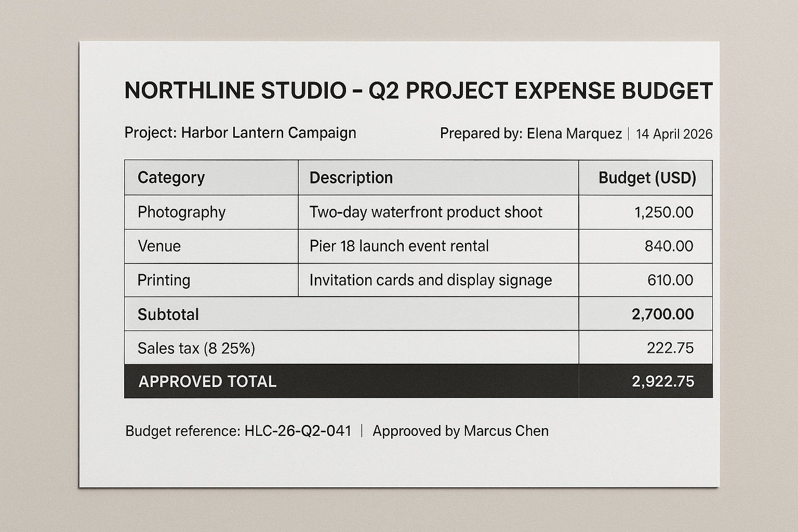
Task: Click "Prepared by: Elena Marquez" text
Action: 530,134
